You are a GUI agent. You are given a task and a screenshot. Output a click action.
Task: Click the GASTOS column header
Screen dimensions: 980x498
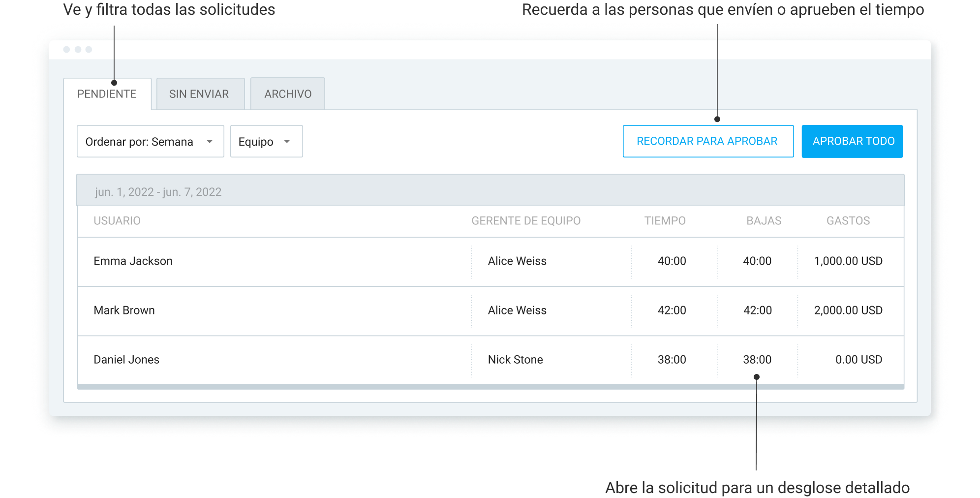pyautogui.click(x=848, y=221)
